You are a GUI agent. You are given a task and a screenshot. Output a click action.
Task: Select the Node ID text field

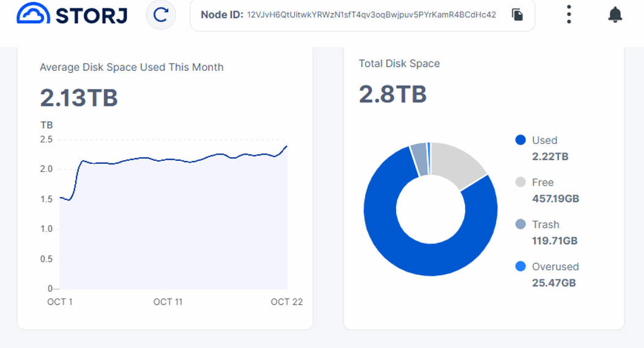click(362, 15)
